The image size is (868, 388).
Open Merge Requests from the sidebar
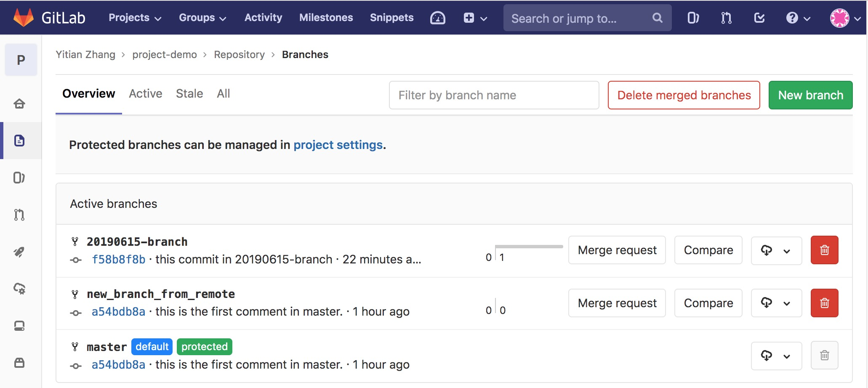point(19,215)
